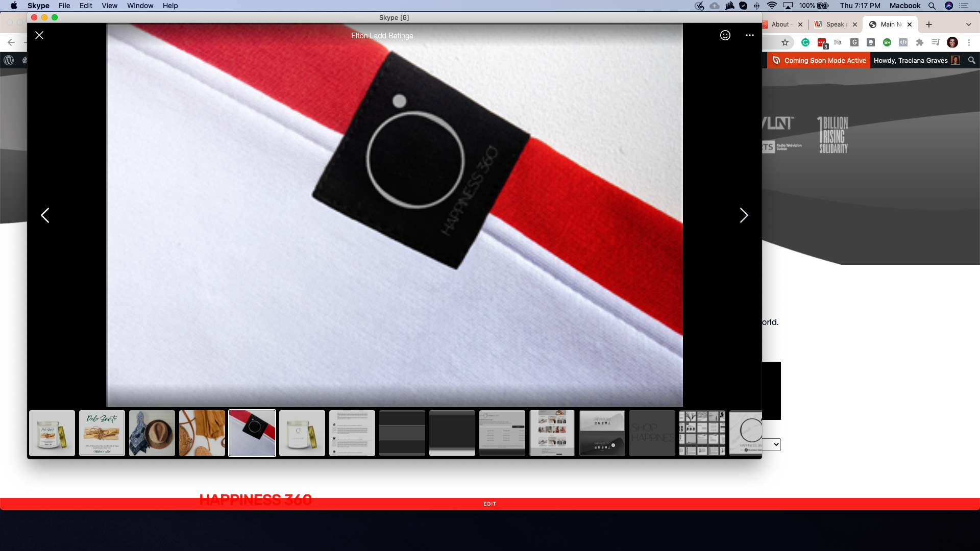
Task: Open the emoji reaction picker in Skype
Action: [725, 35]
